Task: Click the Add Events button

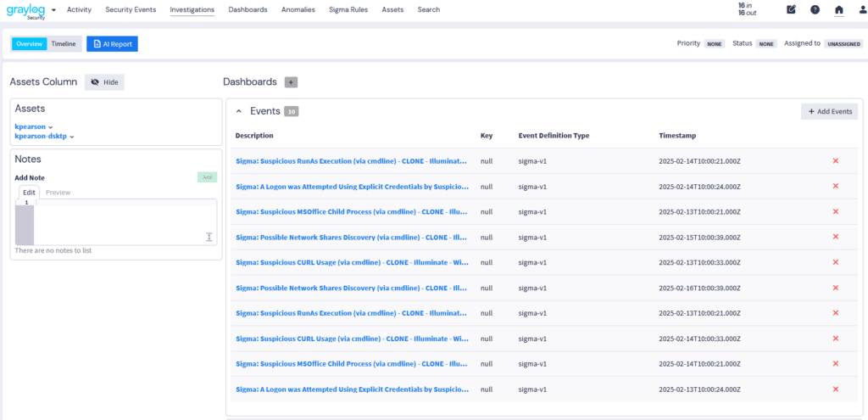Action: click(829, 111)
